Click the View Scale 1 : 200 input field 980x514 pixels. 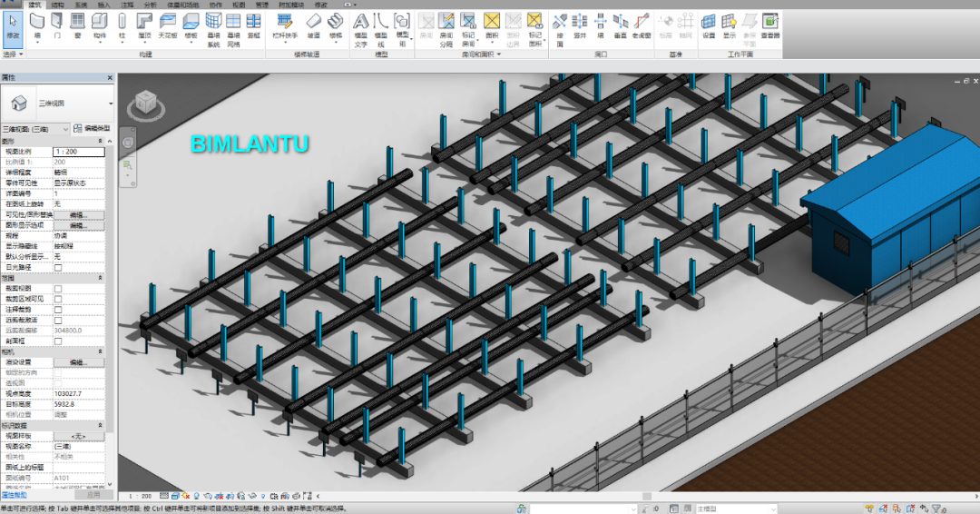79,152
